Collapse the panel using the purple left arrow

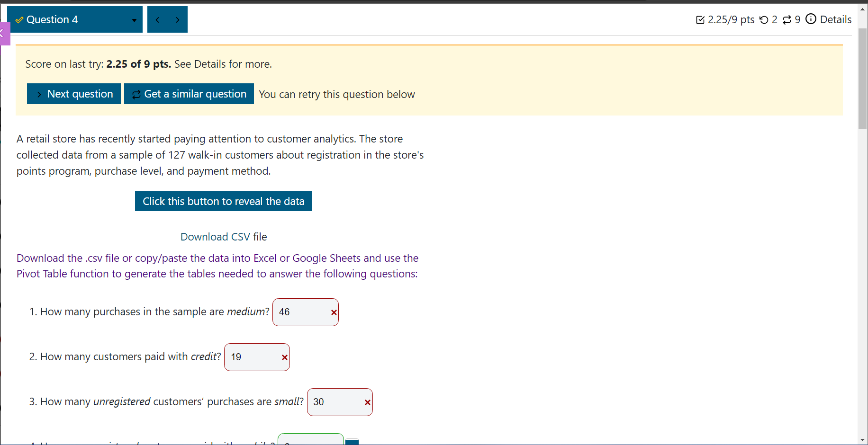pyautogui.click(x=3, y=33)
